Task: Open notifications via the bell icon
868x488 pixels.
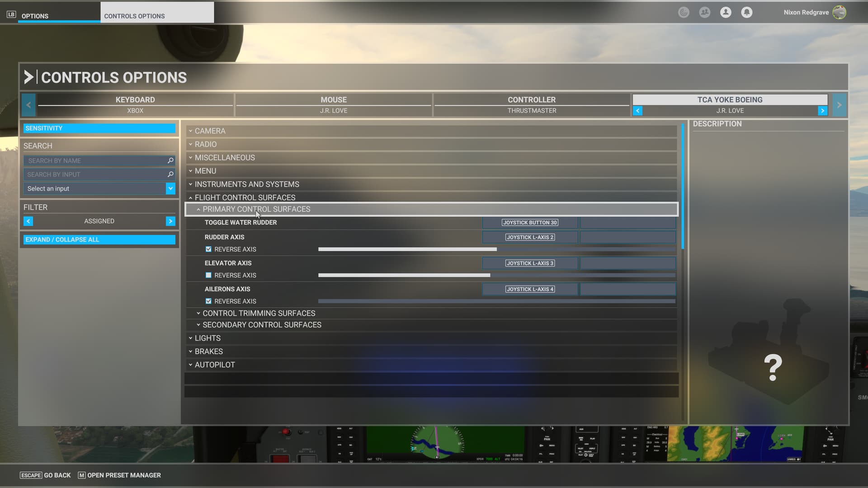Action: pos(747,12)
